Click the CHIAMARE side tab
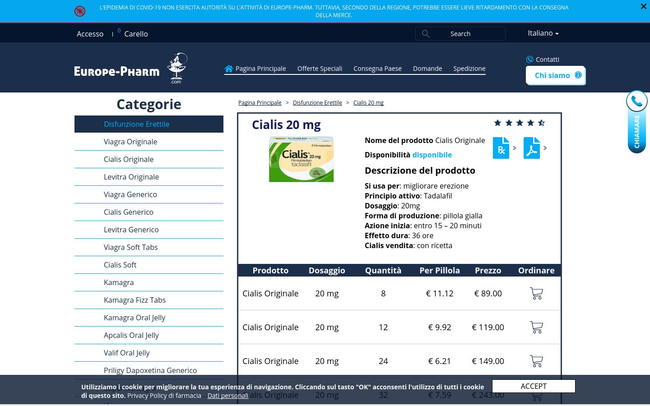This screenshot has height=406, width=650. coord(637,132)
